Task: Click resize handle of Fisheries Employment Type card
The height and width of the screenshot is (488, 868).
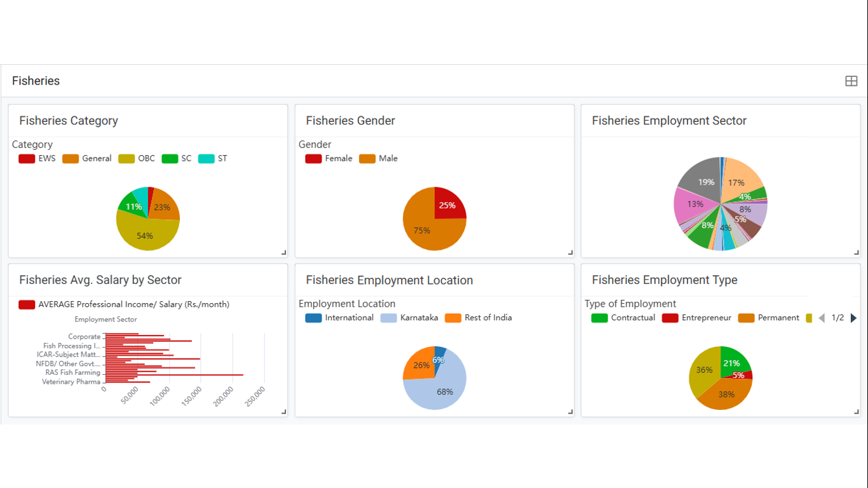Action: coord(856,412)
